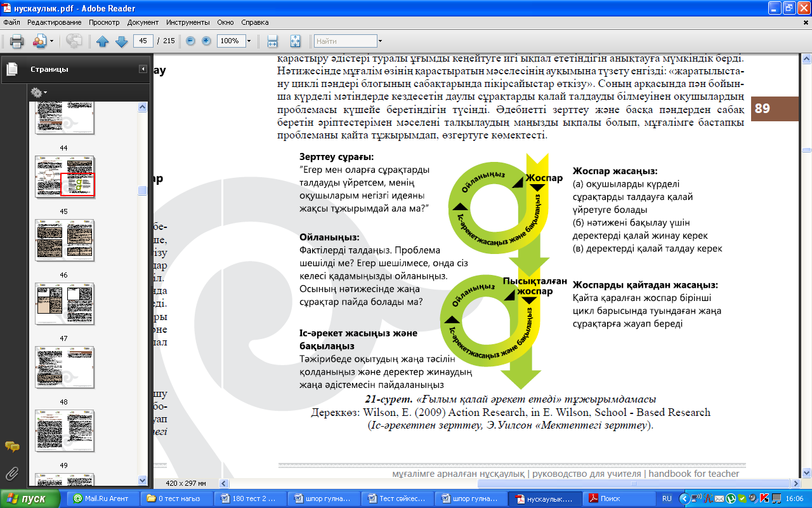Open the zoom percentage dropdown arrow
The width and height of the screenshot is (812, 508).
(x=249, y=41)
